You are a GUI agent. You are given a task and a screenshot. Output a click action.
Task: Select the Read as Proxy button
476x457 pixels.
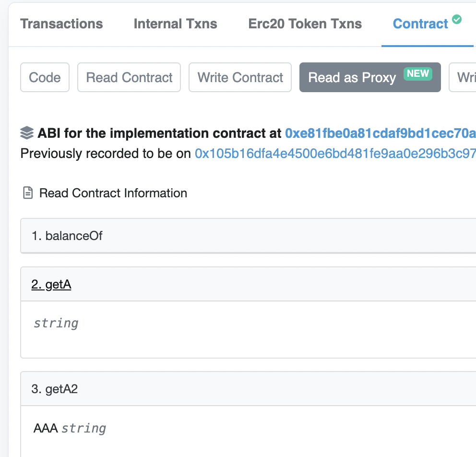(x=370, y=77)
